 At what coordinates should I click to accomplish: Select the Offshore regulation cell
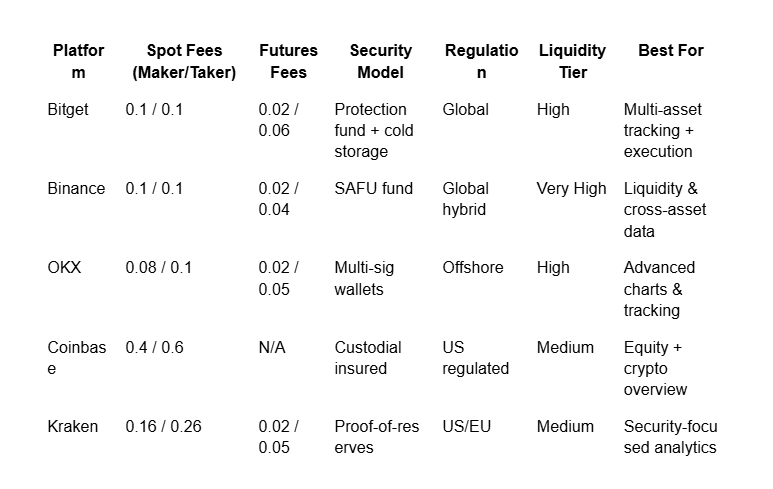coord(473,268)
